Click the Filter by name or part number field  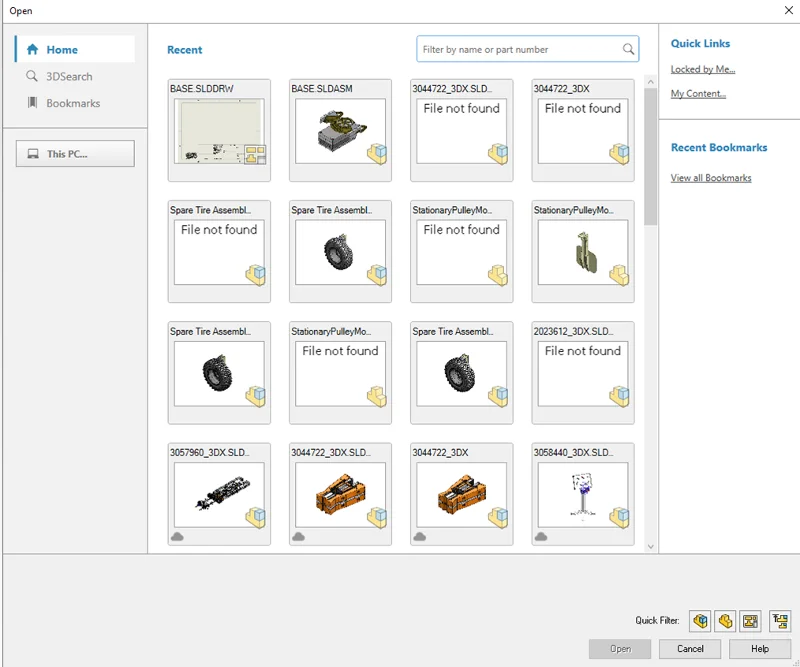[x=518, y=49]
